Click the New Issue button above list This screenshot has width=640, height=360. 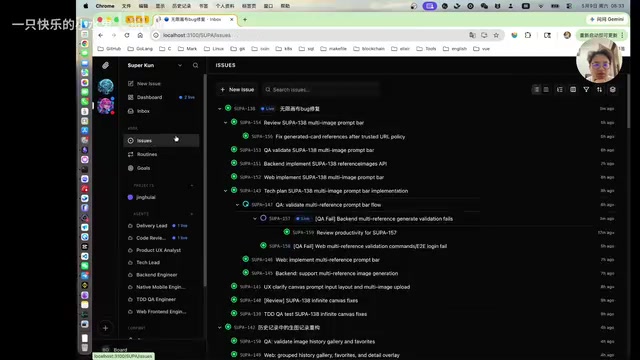tap(237, 89)
